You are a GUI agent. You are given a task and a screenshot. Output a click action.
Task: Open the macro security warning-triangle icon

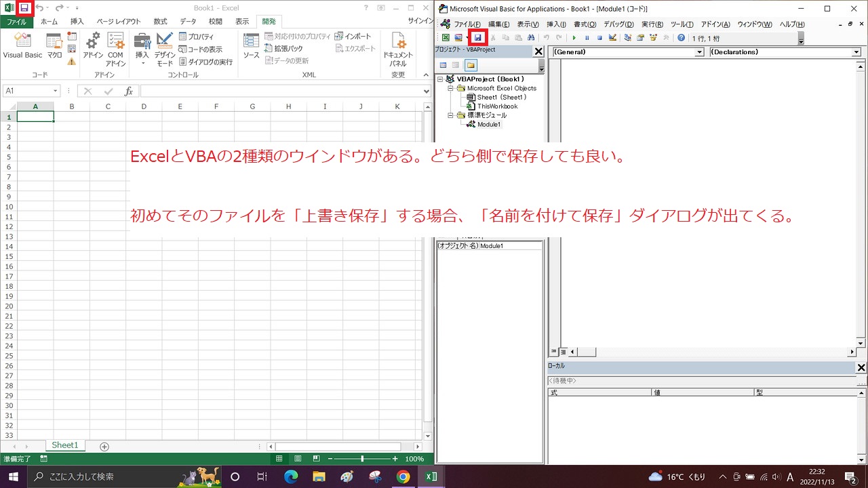coord(72,61)
